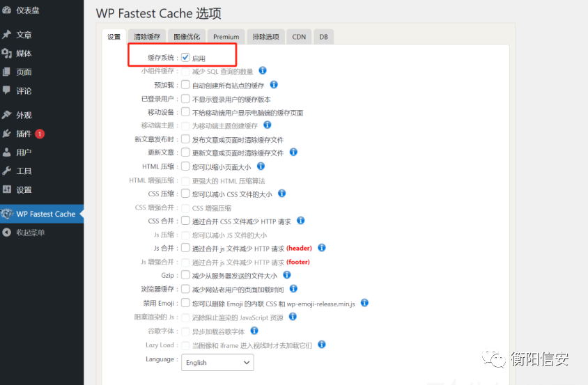Viewport: 588px width, 385px height.
Task: Show info for 谷歌字体 option
Action: click(x=254, y=331)
